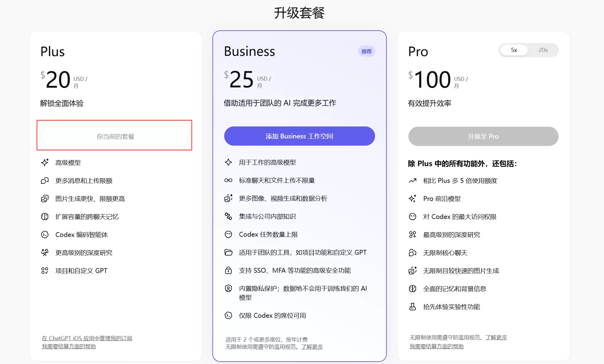
Task: Click the sparkle icon beside 用于工作的高级模型
Action: [x=228, y=162]
